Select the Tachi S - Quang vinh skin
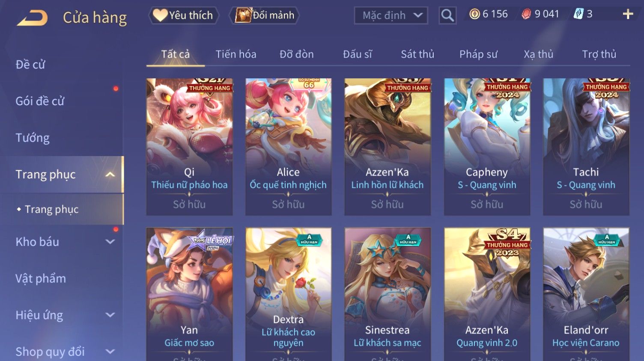This screenshot has height=361, width=644. click(586, 147)
